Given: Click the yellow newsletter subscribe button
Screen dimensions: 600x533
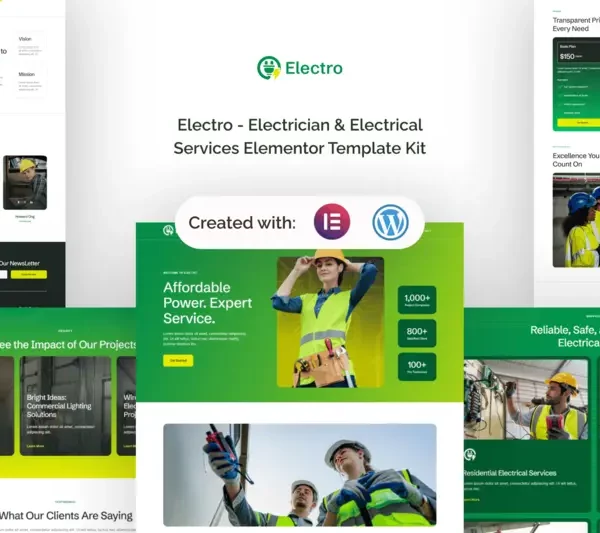Looking at the screenshot, I should click(29, 274).
